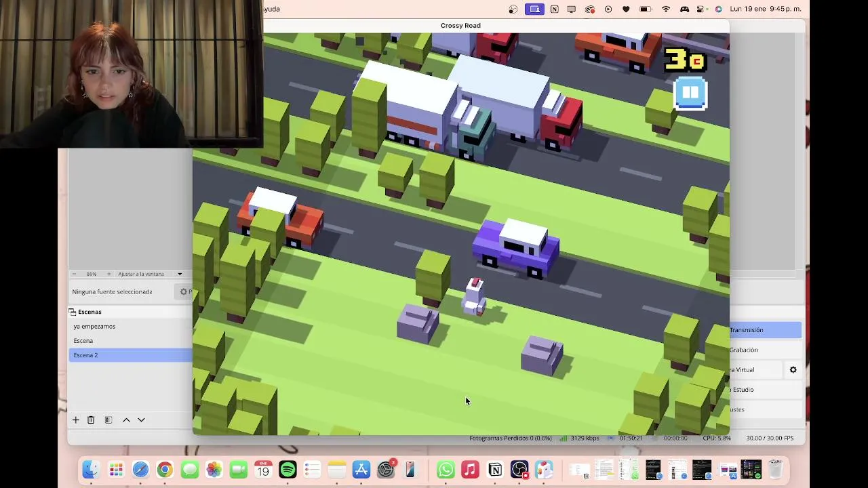This screenshot has height=488, width=868.
Task: Open OBS Ajustes button
Action: [x=766, y=409]
